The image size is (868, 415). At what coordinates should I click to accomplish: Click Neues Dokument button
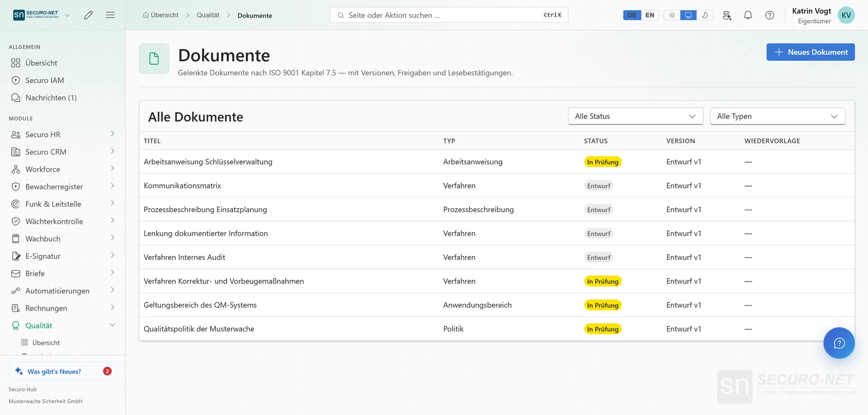(x=810, y=52)
